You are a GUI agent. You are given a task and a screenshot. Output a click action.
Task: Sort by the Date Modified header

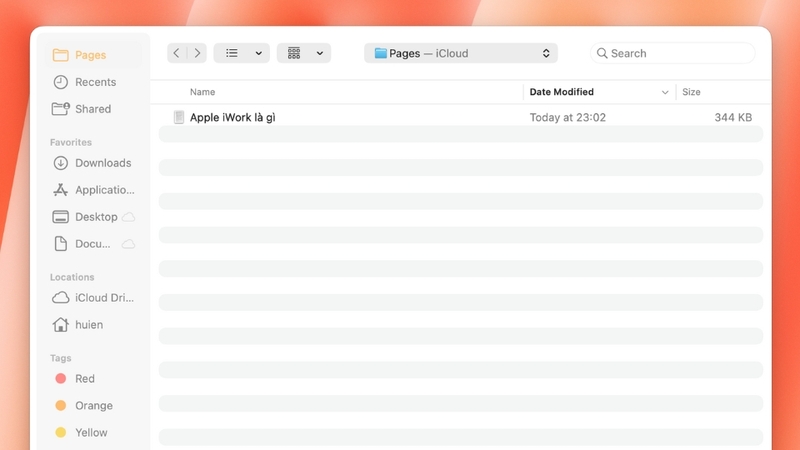pos(562,92)
